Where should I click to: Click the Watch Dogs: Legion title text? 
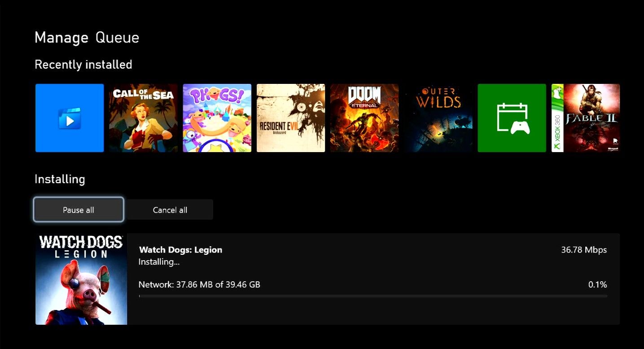point(181,250)
